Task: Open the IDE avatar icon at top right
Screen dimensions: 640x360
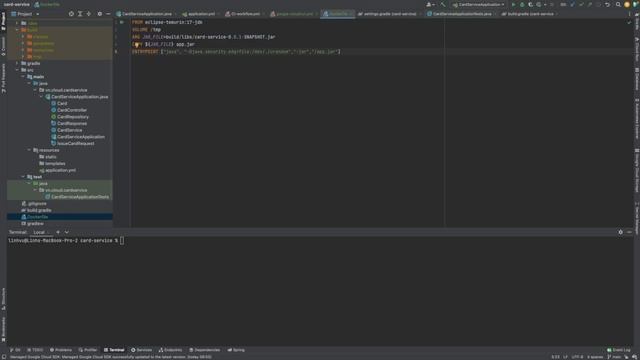Action: pyautogui.click(x=627, y=4)
